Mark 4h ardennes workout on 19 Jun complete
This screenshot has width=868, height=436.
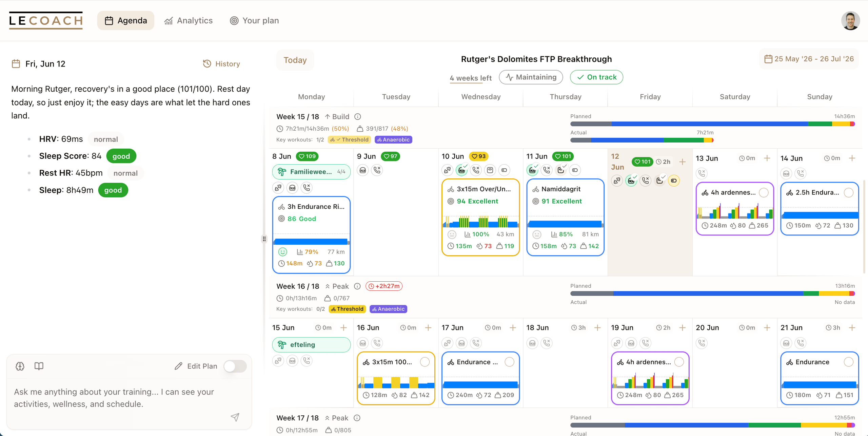coord(679,362)
